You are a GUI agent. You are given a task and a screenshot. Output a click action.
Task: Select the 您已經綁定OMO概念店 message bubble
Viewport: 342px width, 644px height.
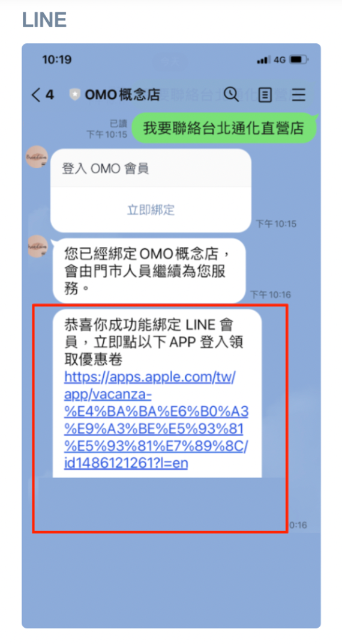tap(149, 271)
